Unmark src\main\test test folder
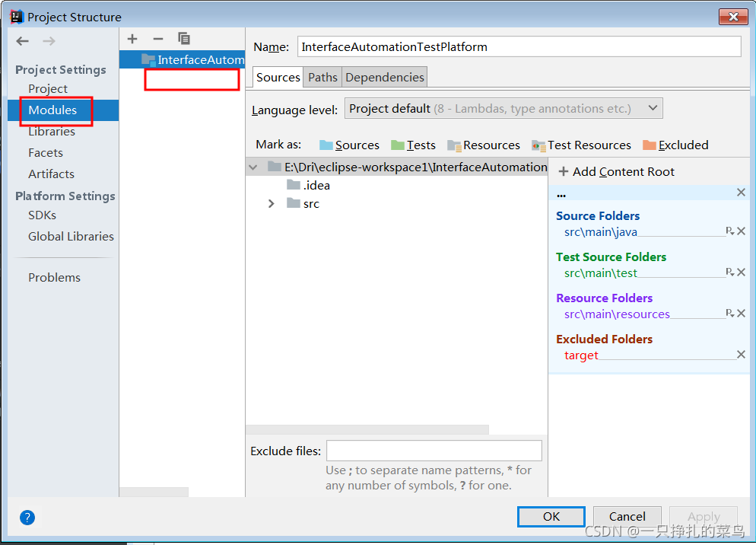This screenshot has height=545, width=756. [x=742, y=272]
